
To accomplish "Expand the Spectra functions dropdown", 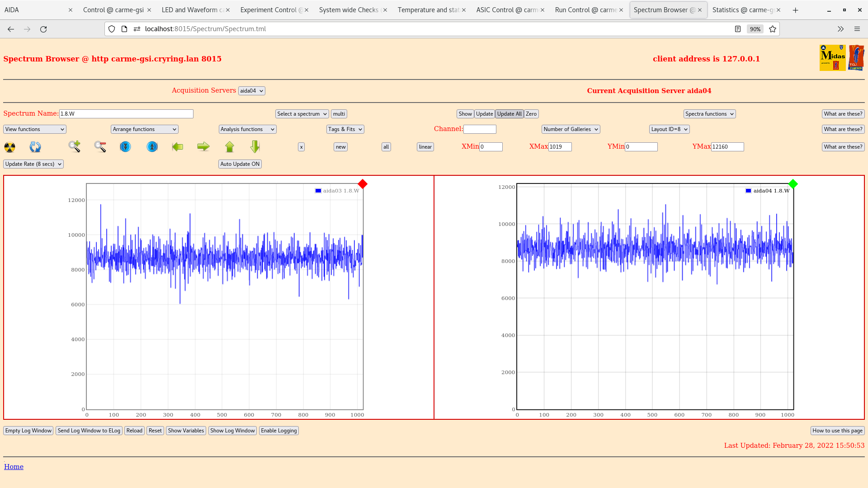I will 710,114.
